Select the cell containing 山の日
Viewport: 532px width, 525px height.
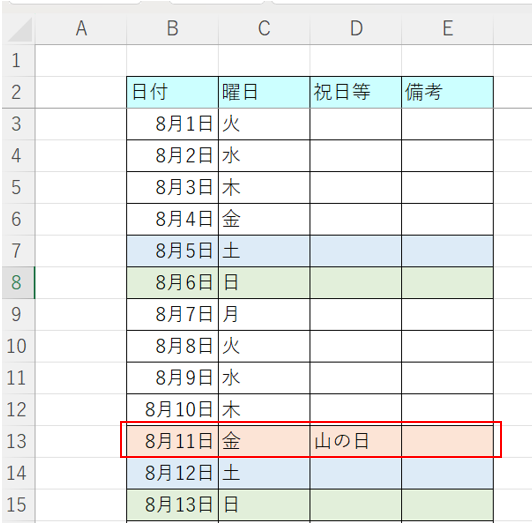pyautogui.click(x=356, y=442)
